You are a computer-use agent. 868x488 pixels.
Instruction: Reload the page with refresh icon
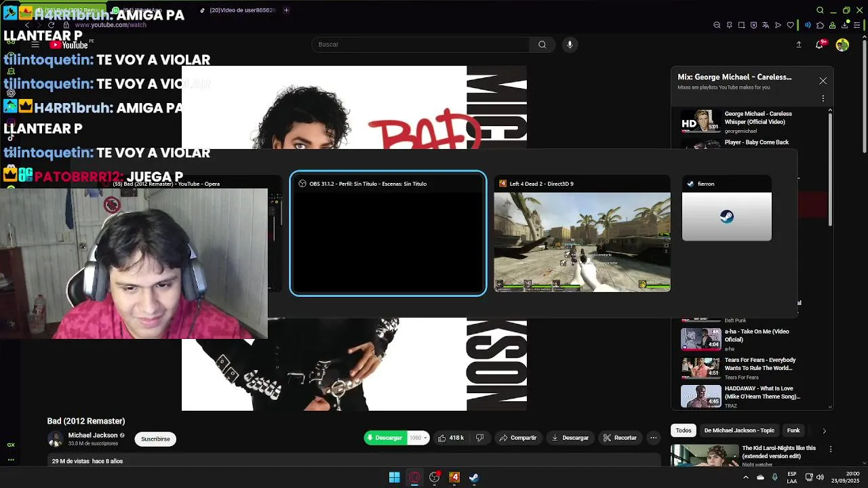point(51,25)
